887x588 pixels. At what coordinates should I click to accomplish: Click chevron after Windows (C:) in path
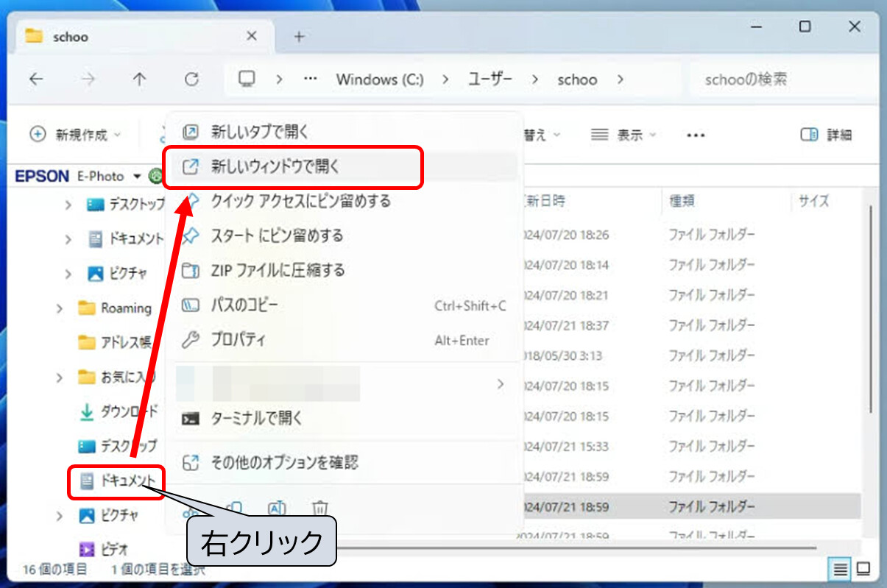tap(446, 79)
